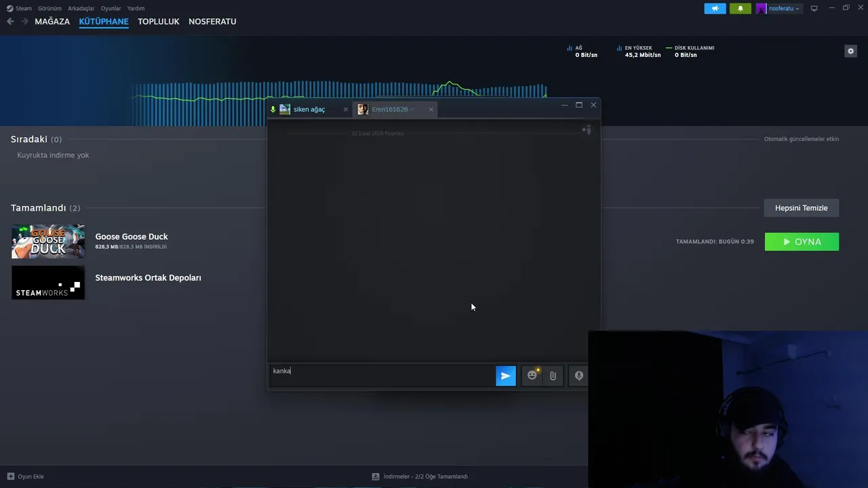
Task: Open the Görünüm menu
Action: (50, 8)
